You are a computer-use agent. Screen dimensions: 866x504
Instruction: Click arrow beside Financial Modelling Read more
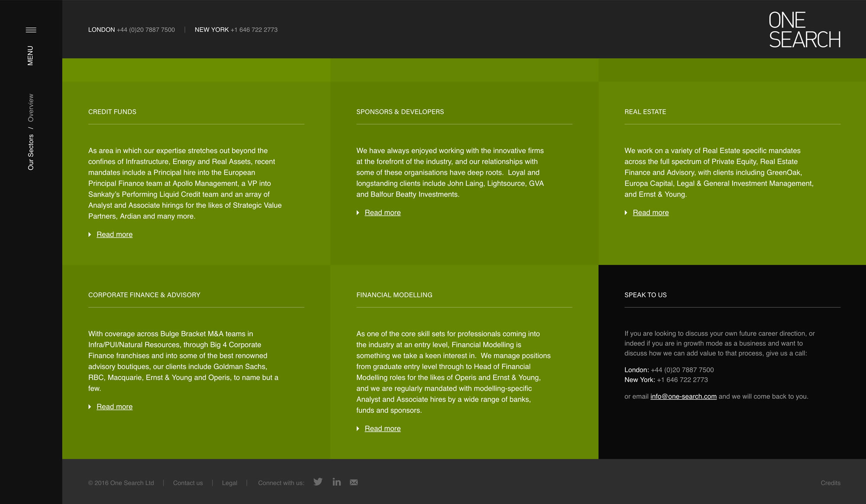tap(358, 429)
